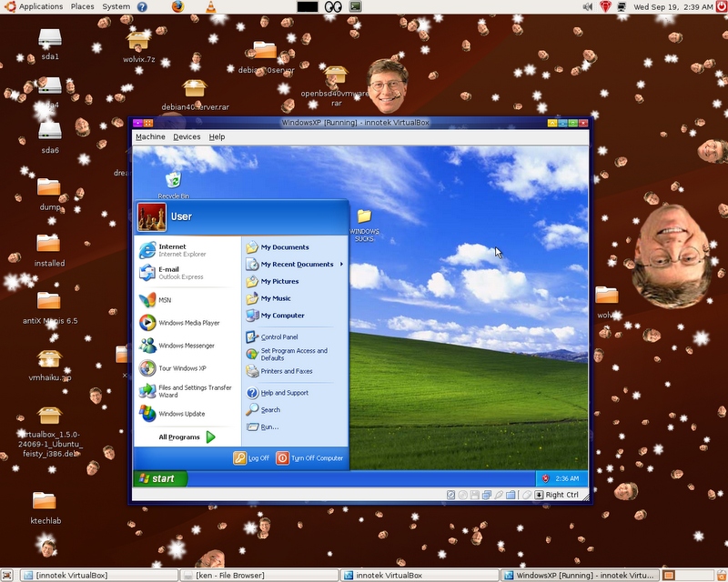
Task: Click the mouse capture indicator in VirtualBox status bar
Action: [527, 495]
